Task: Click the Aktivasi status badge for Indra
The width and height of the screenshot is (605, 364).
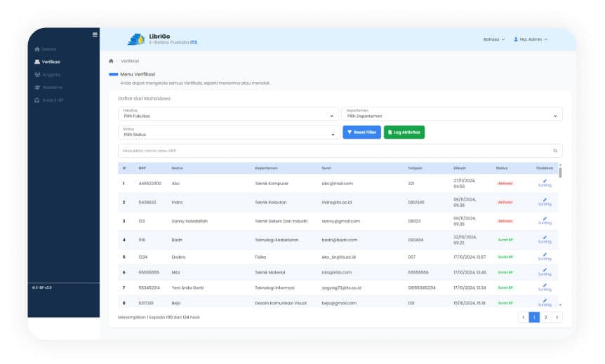Action: tap(505, 203)
